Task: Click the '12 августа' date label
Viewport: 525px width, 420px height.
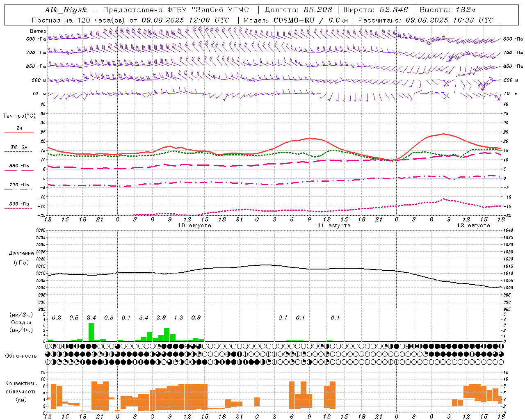Action: point(473,226)
